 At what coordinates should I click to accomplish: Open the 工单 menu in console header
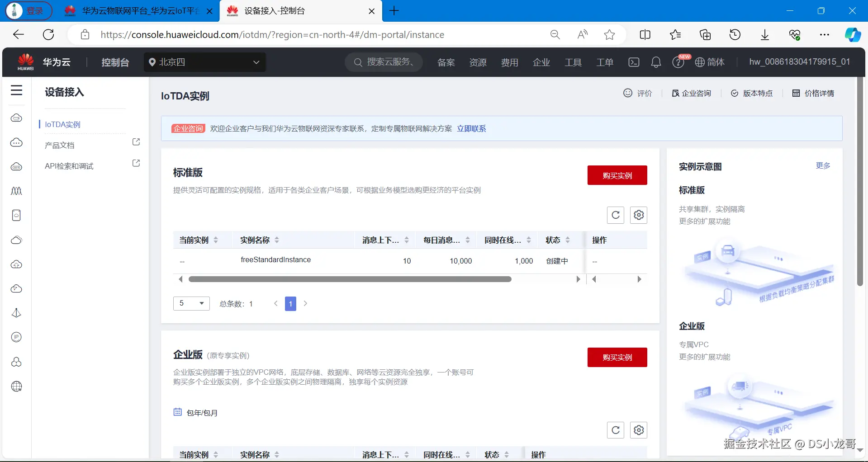pyautogui.click(x=604, y=62)
